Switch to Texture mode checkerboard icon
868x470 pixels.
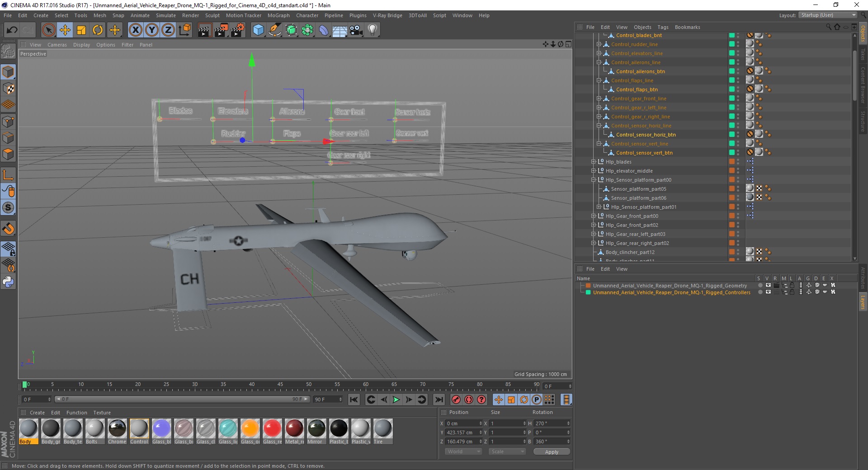point(8,88)
